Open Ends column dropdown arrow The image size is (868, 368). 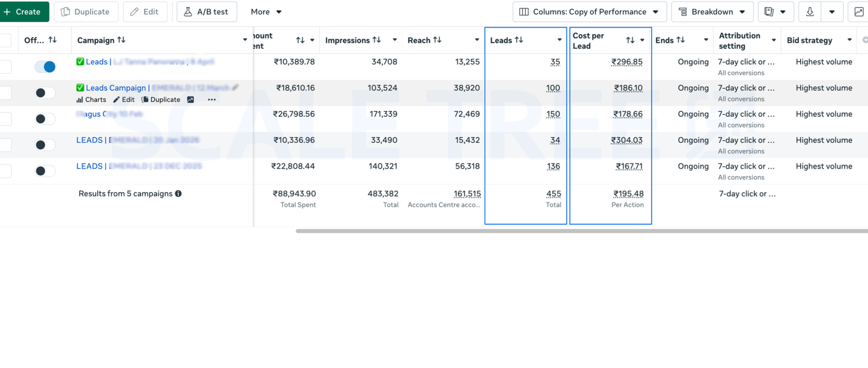tap(706, 40)
